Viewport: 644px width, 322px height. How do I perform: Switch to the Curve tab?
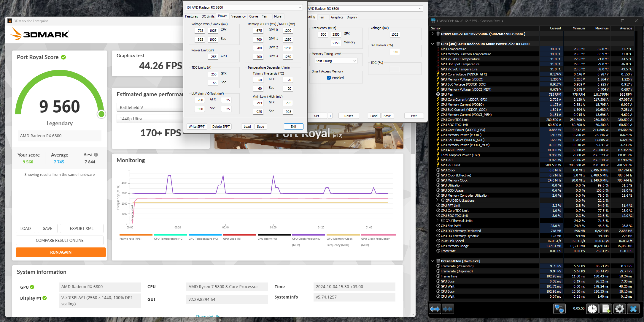pyautogui.click(x=253, y=16)
